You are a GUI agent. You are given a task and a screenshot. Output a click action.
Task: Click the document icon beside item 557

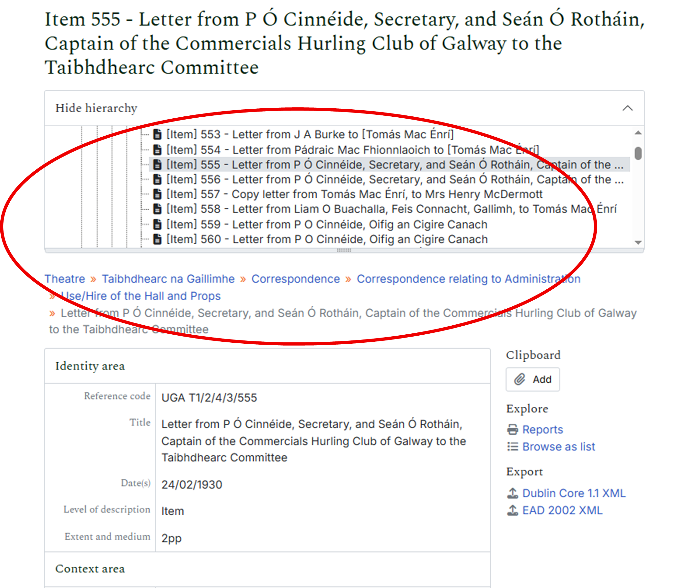(x=157, y=194)
